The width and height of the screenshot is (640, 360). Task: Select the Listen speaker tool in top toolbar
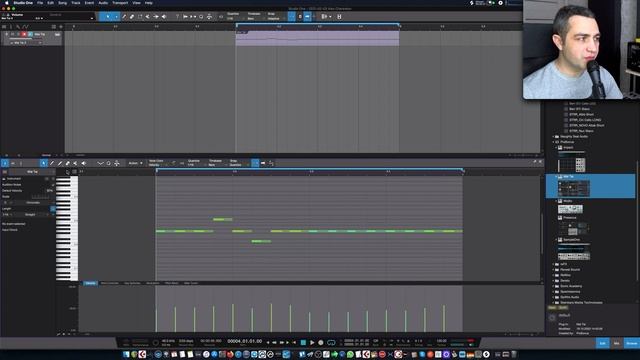click(x=164, y=17)
